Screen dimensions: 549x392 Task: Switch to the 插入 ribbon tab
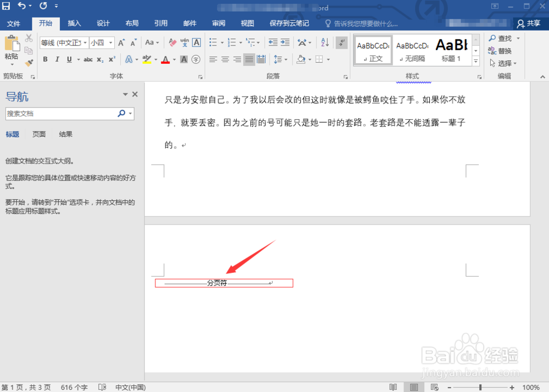pyautogui.click(x=74, y=23)
